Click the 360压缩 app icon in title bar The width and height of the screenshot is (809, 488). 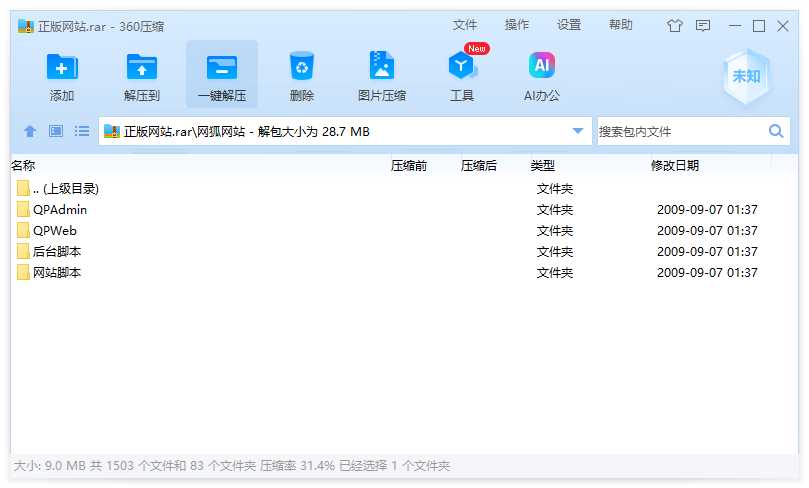(25, 26)
